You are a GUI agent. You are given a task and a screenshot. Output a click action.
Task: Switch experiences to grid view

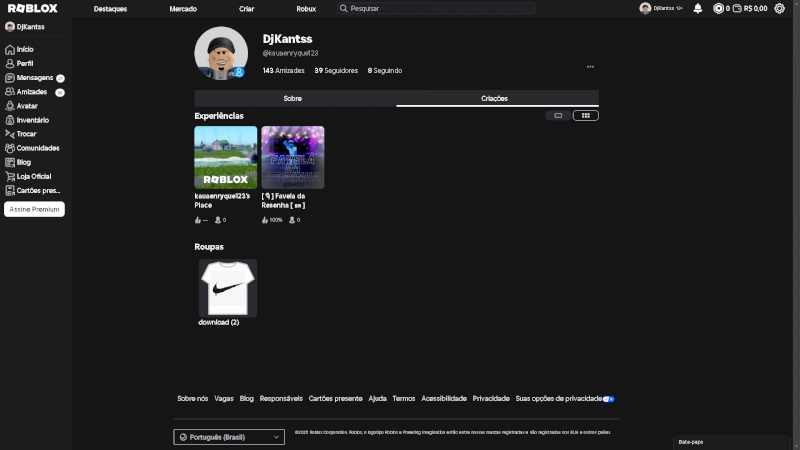coord(586,116)
